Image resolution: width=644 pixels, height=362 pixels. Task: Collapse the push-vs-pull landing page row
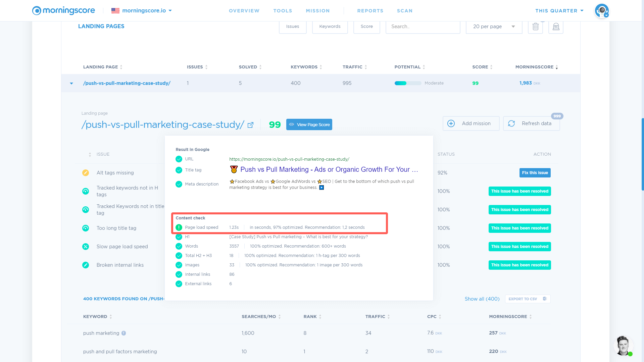coord(71,83)
